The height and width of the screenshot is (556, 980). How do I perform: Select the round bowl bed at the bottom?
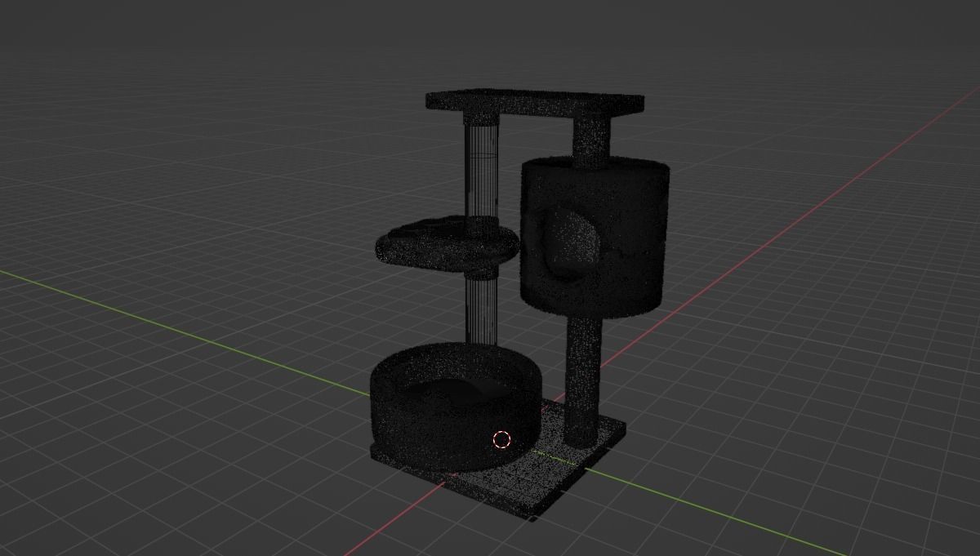[455, 406]
